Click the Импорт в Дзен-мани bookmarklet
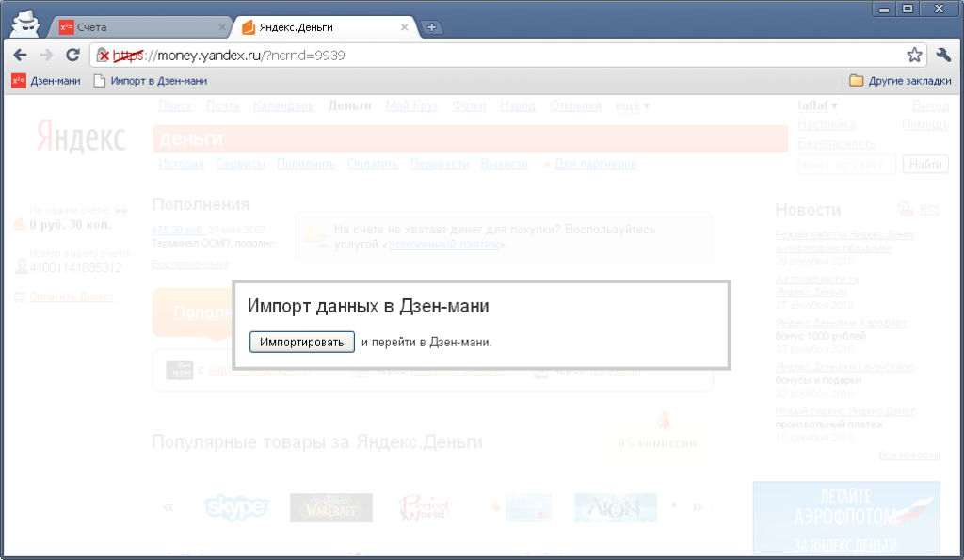 (x=151, y=81)
